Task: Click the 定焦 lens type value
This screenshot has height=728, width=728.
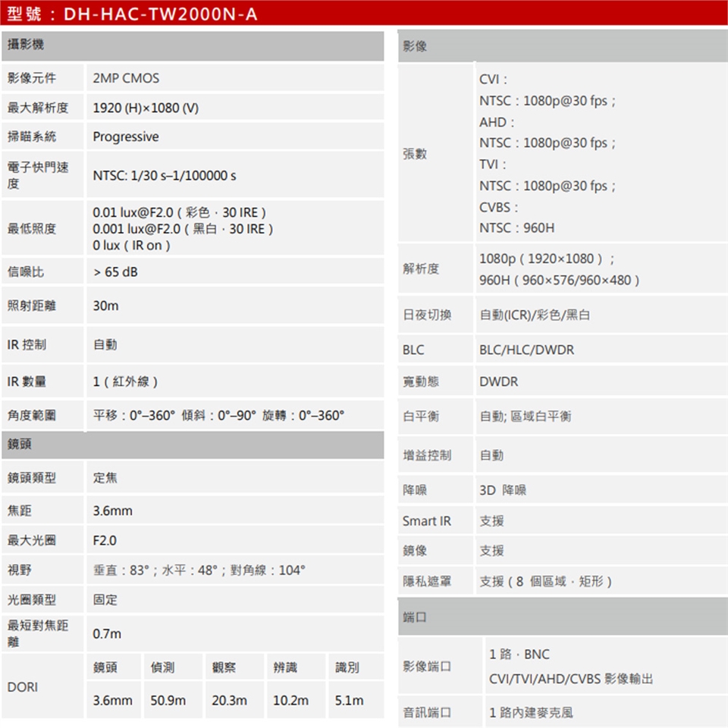Action: pos(105,479)
